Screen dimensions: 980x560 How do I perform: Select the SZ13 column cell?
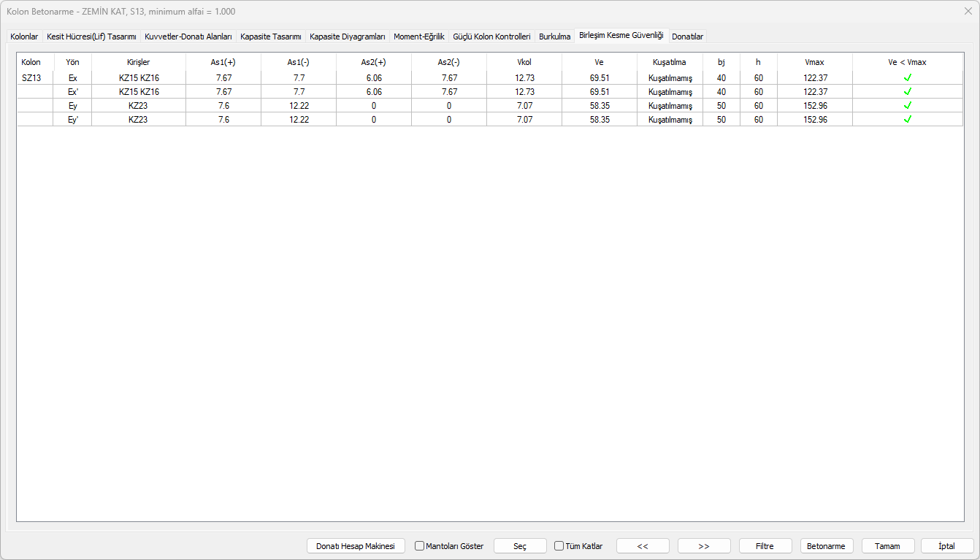tap(31, 77)
